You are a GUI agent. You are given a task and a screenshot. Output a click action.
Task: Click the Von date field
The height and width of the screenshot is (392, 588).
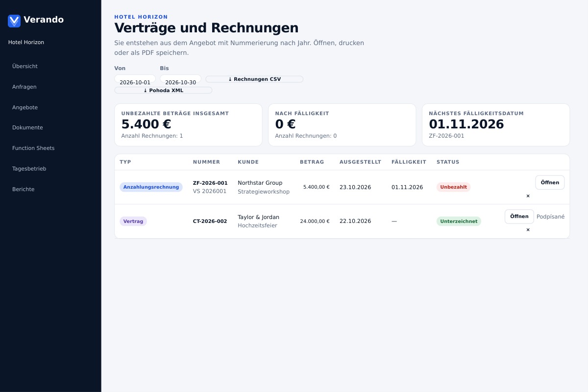[x=135, y=79]
